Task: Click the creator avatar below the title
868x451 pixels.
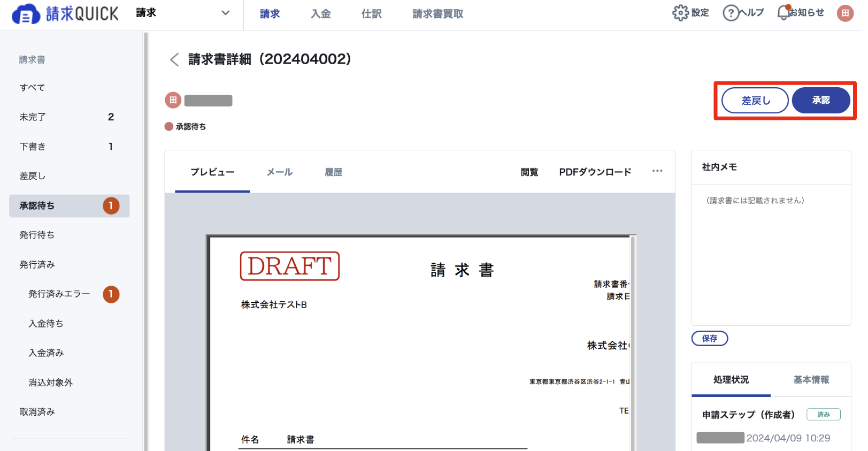Action: [173, 100]
